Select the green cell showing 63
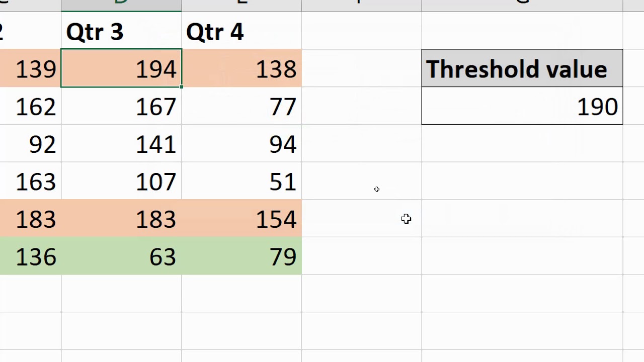The height and width of the screenshot is (362, 644). (x=121, y=256)
